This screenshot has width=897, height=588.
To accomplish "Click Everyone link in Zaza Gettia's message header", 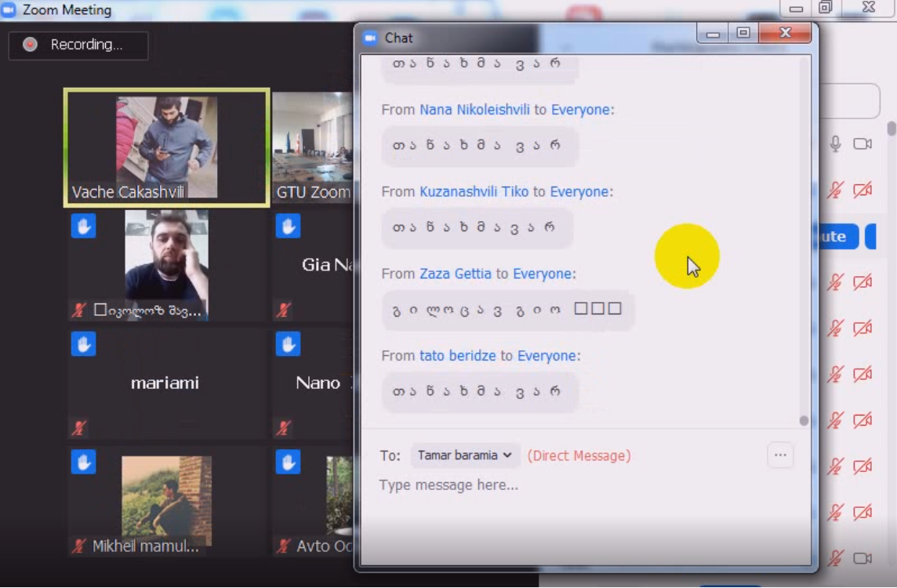I will click(542, 274).
